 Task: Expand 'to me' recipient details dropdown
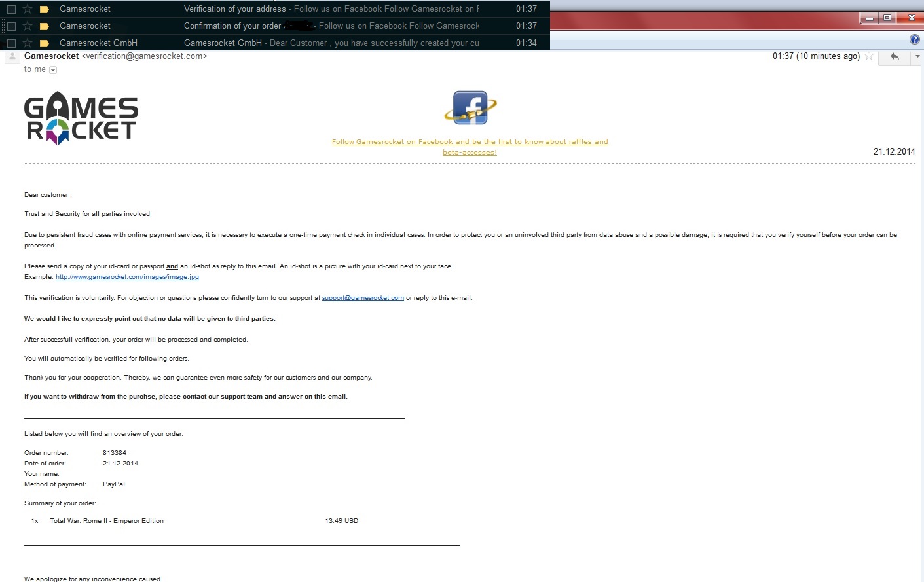click(x=53, y=70)
